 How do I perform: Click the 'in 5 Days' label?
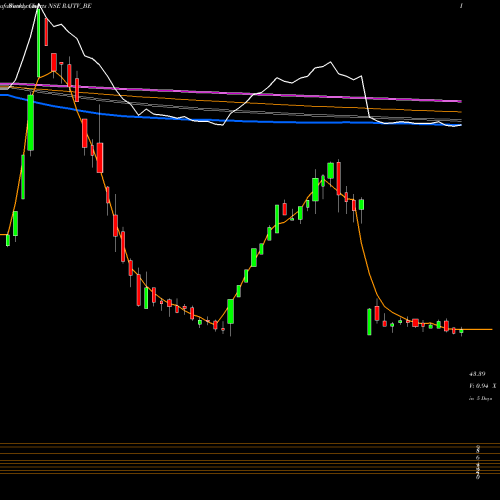480,398
